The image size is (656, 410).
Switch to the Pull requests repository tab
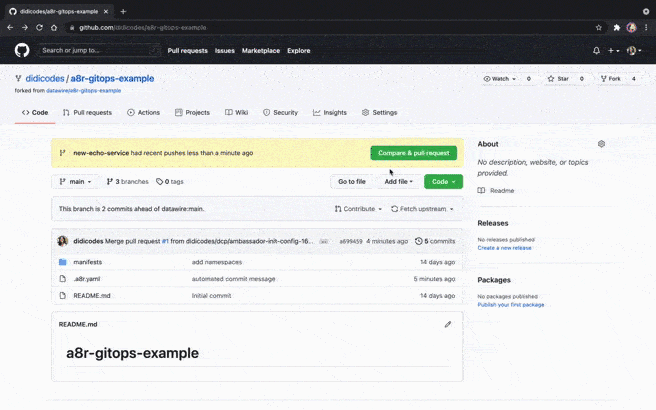pos(87,113)
